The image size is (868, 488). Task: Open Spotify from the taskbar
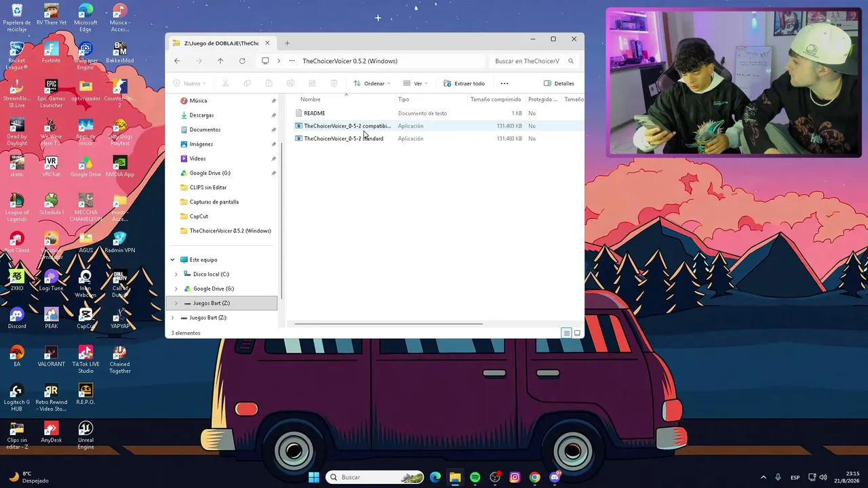coord(475,477)
